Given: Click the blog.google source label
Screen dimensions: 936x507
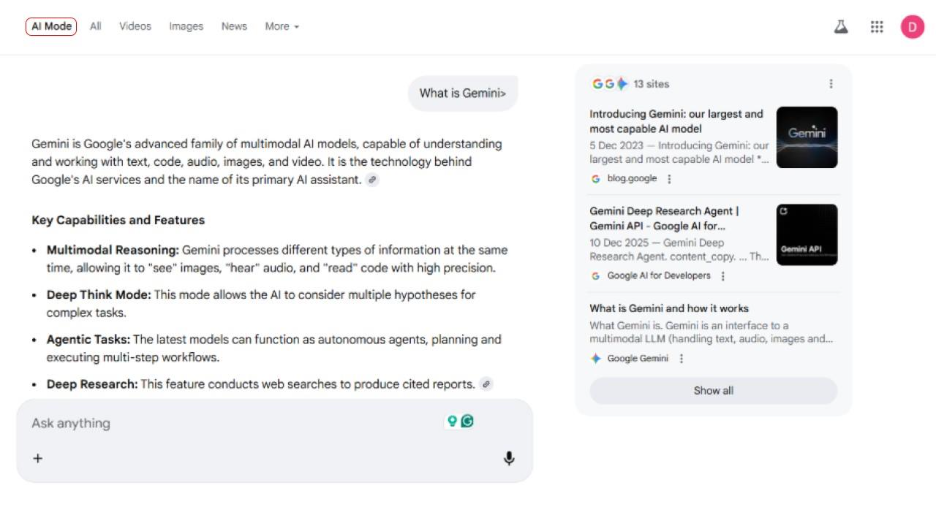Looking at the screenshot, I should point(632,179).
